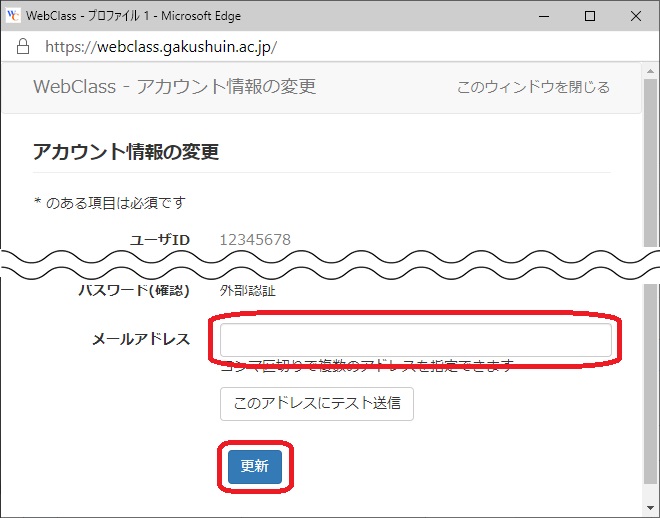660x518 pixels.
Task: Click the scrollbar up arrow
Action: (x=651, y=70)
